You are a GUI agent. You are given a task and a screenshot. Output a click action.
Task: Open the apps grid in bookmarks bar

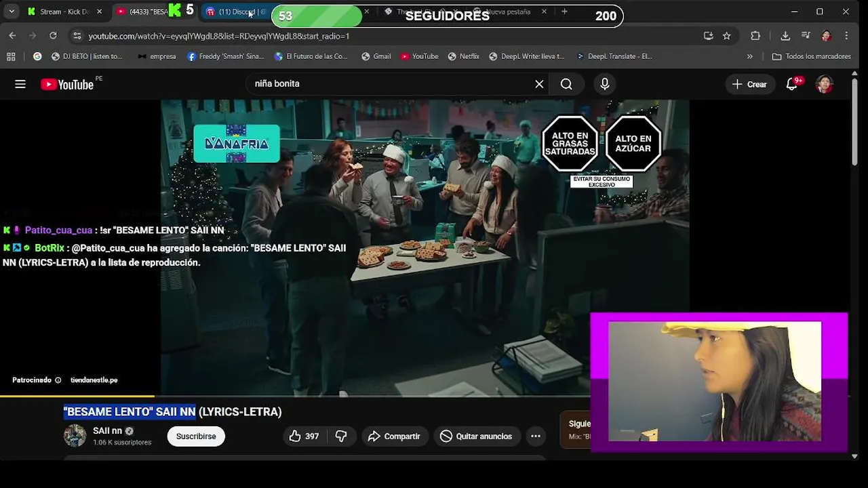point(11,56)
